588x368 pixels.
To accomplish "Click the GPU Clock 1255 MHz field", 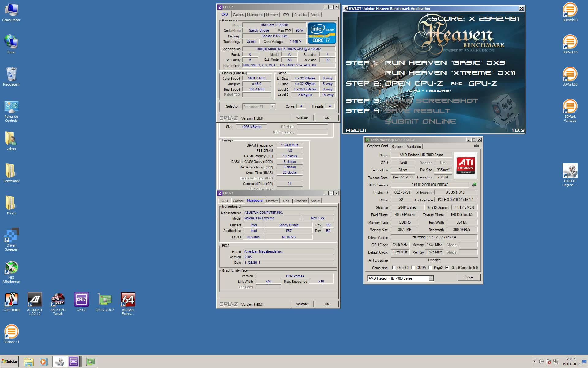I will coord(400,245).
